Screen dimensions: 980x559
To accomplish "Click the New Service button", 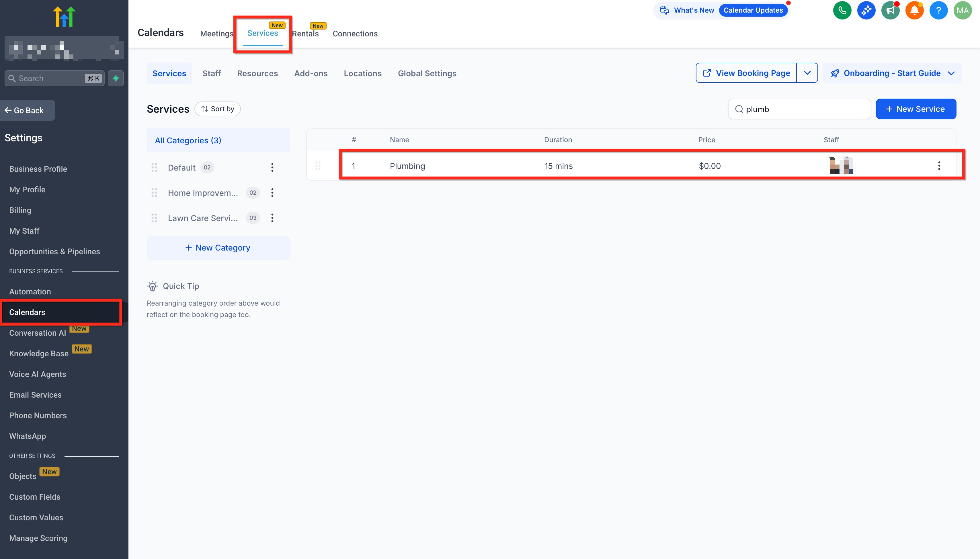I will pyautogui.click(x=915, y=109).
